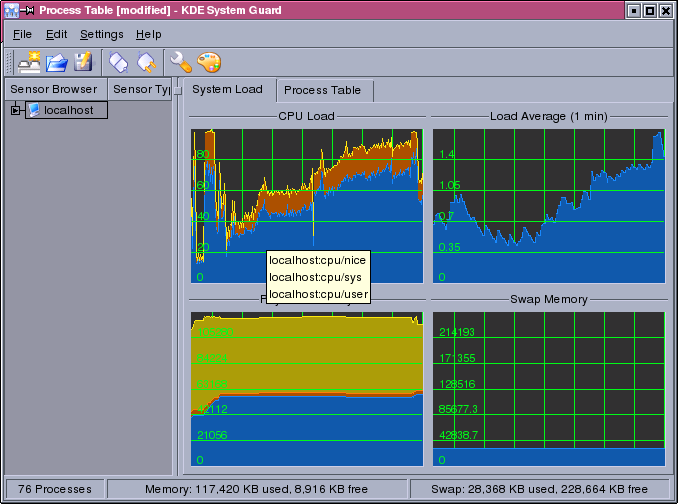
Task: Minimize the KDE System Guard window
Action: 633,10
